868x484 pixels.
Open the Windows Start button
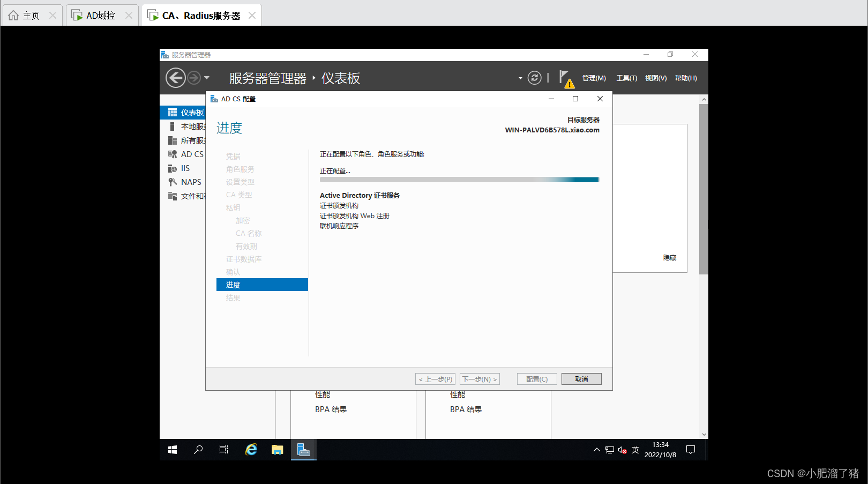tap(173, 450)
